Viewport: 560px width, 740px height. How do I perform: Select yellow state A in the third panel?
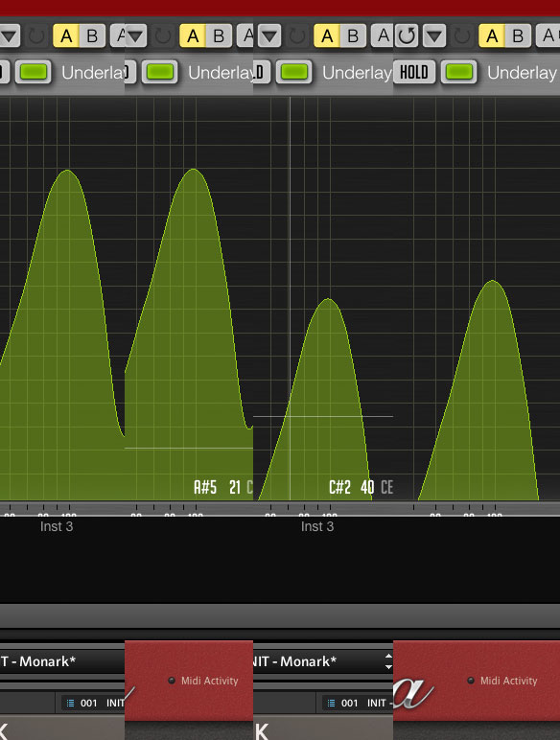click(x=327, y=35)
